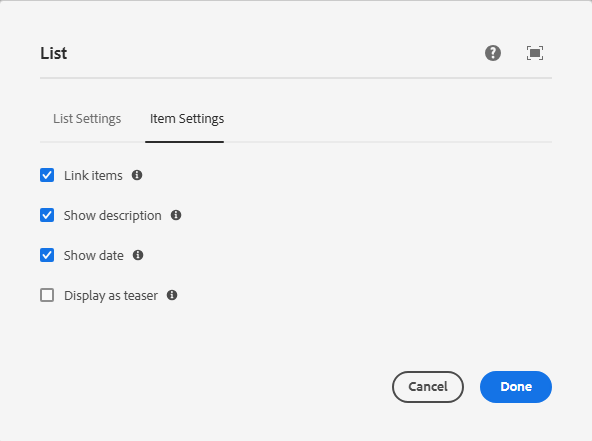The width and height of the screenshot is (592, 441).
Task: Open the help question mark icon
Action: tap(493, 53)
